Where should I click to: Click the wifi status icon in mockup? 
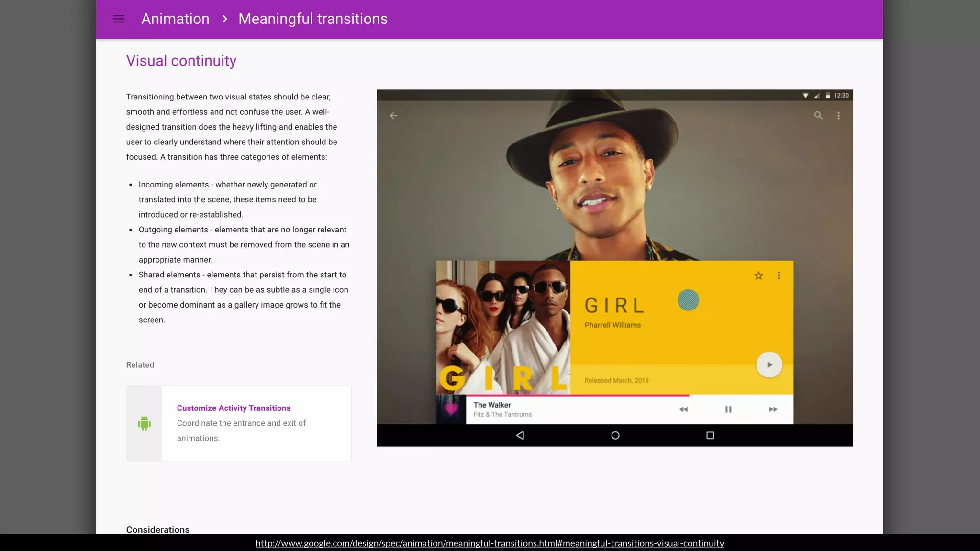coord(805,96)
